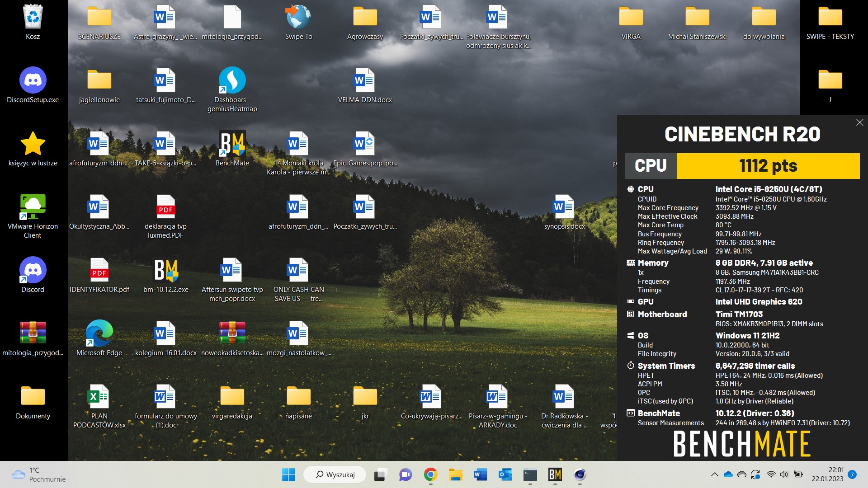Open the notification center badge

pos(852,474)
